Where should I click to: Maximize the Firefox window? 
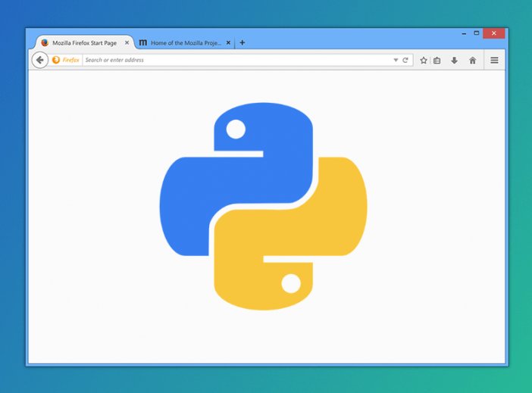click(477, 33)
